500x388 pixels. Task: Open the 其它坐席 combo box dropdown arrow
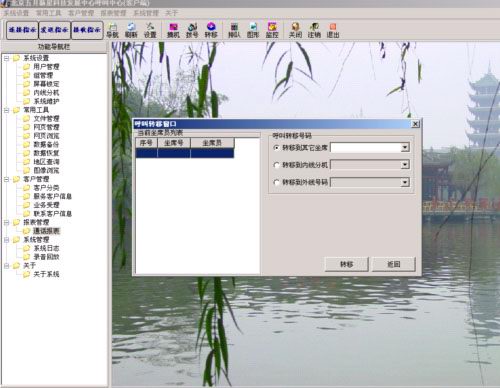(405, 147)
